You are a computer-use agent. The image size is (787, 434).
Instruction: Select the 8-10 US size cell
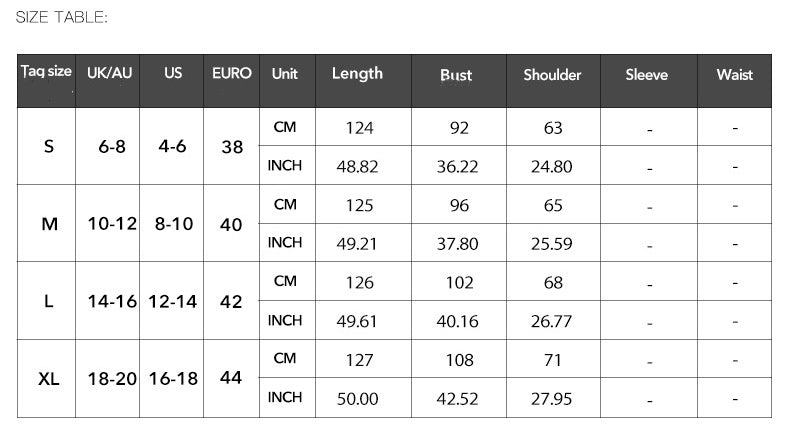(173, 224)
